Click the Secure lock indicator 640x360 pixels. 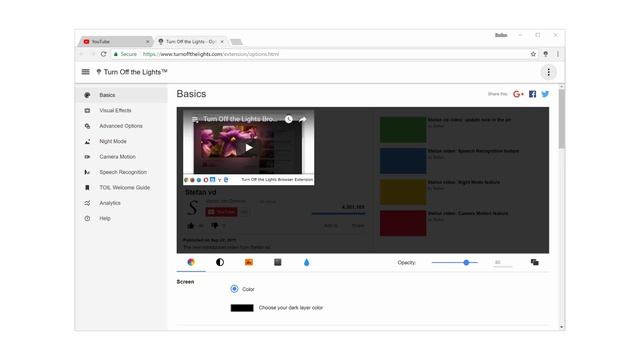click(x=125, y=54)
